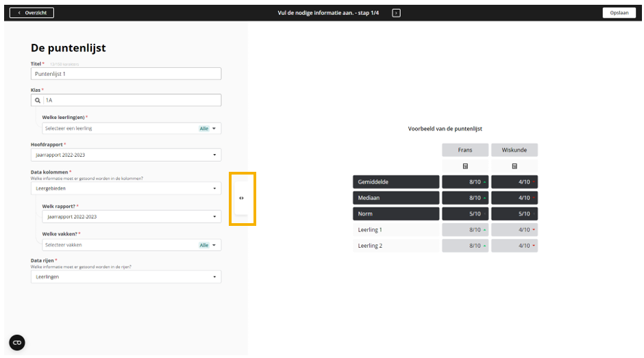Expand the Welk rapport dropdown

pos(132,216)
